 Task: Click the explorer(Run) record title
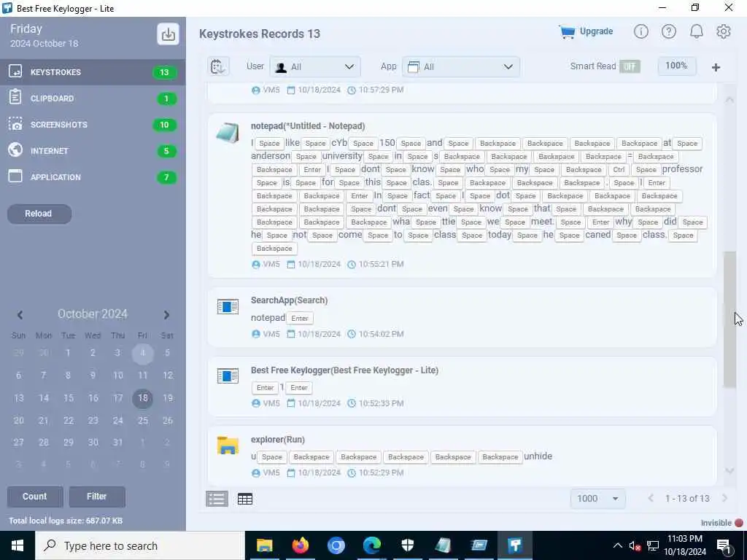point(278,440)
